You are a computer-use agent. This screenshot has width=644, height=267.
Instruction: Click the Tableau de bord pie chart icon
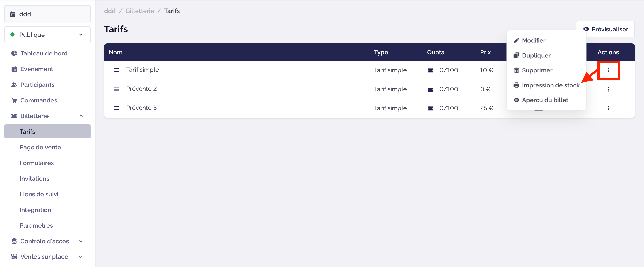pos(14,53)
